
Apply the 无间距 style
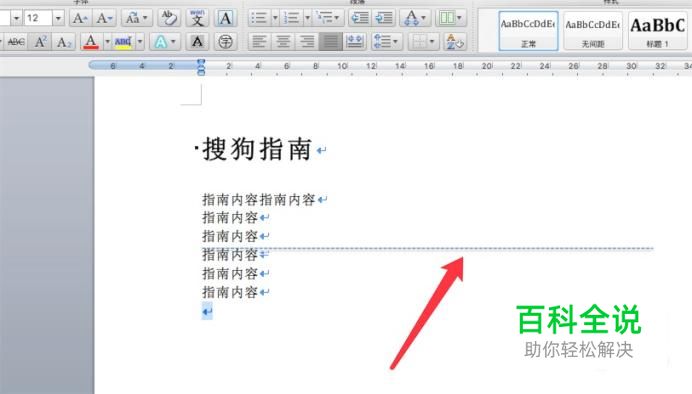[x=593, y=31]
